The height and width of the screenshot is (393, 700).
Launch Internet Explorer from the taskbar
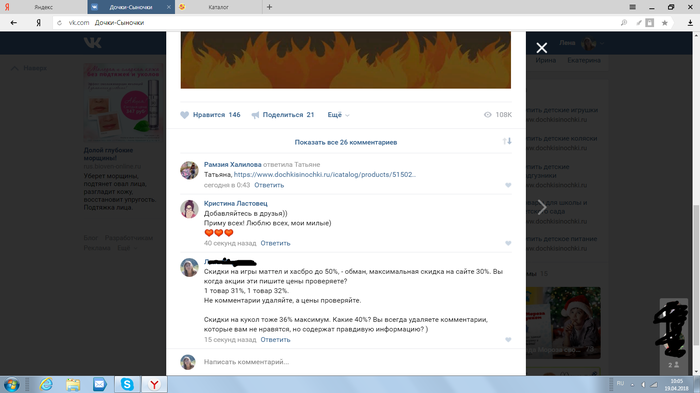(46, 385)
